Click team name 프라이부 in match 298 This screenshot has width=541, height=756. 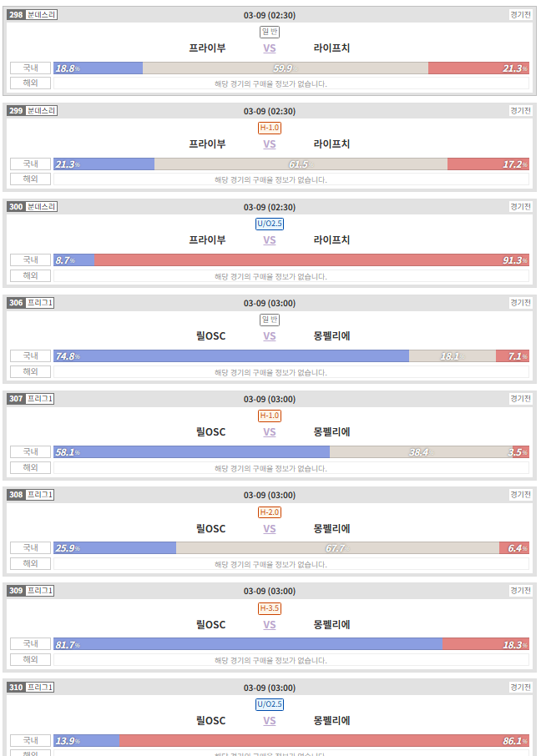[x=207, y=48]
